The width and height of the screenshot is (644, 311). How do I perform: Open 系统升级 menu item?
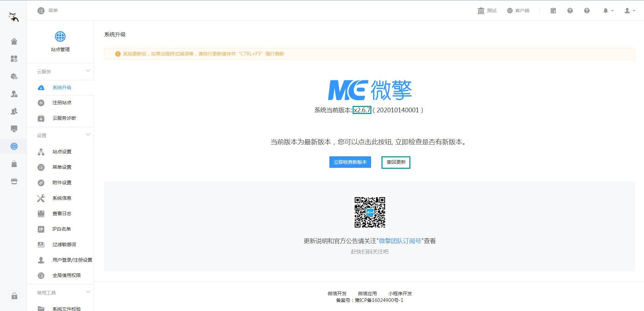[62, 88]
